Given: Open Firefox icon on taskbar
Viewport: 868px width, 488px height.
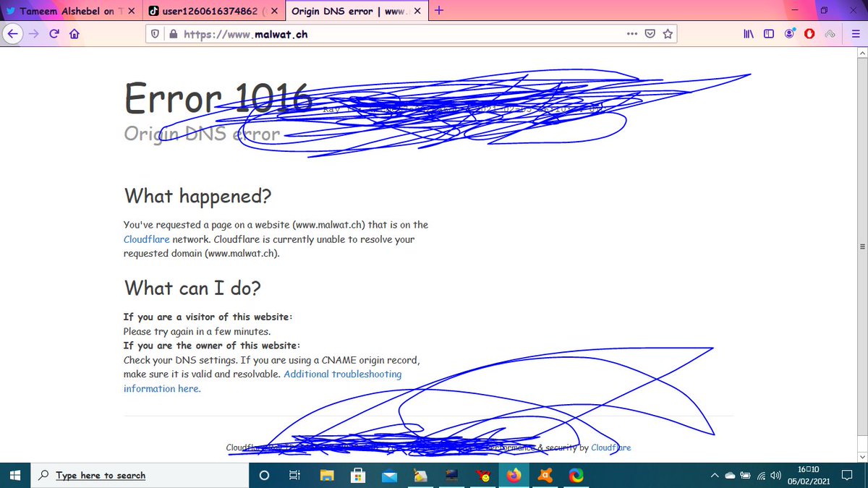Looking at the screenshot, I should [514, 476].
